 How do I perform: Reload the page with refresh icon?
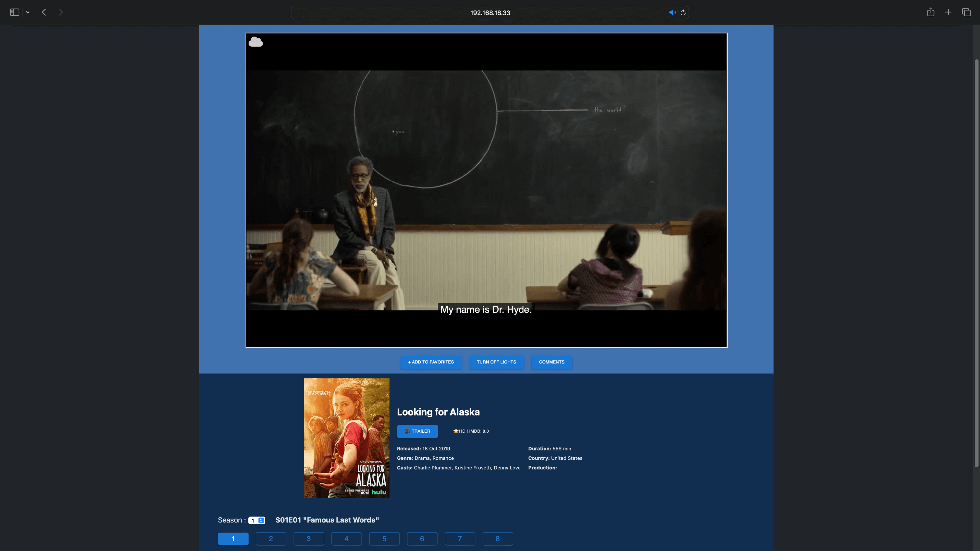[x=683, y=12]
